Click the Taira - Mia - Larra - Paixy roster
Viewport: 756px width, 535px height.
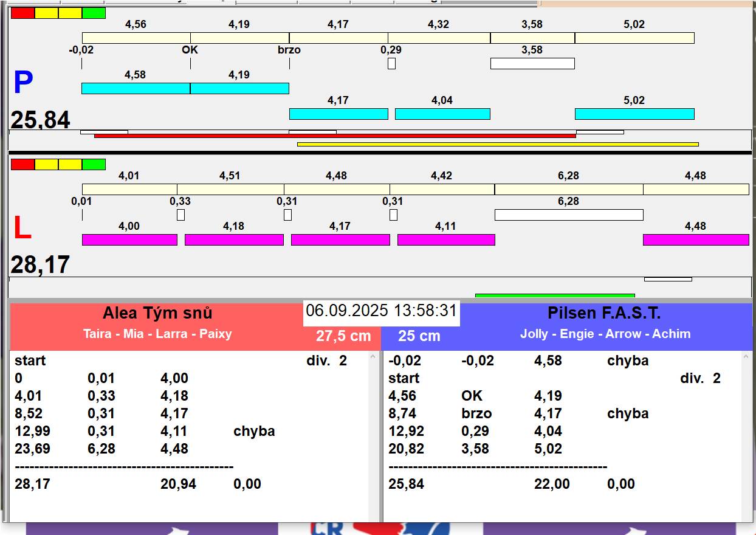click(x=157, y=334)
